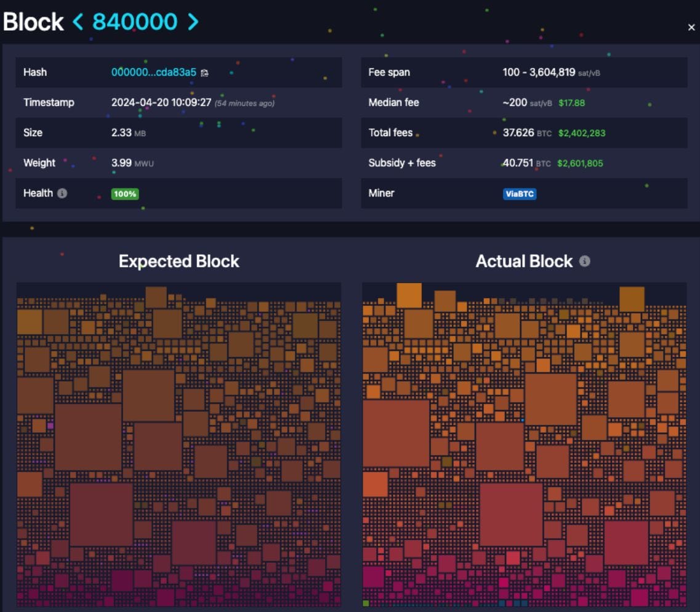
Task: Click the ViaBTC miner badge
Action: 520,193
